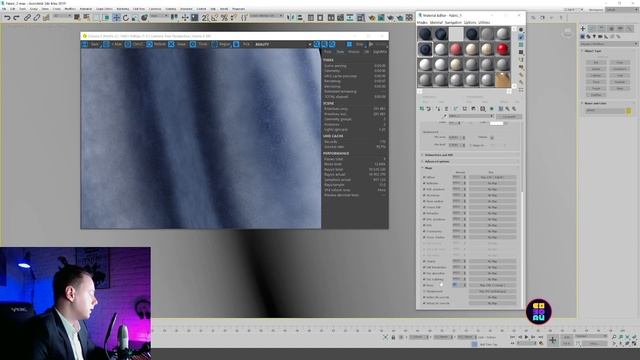Click the Undo arrow in main toolbar
Viewport: 640px width, 360px height.
click(7, 18)
